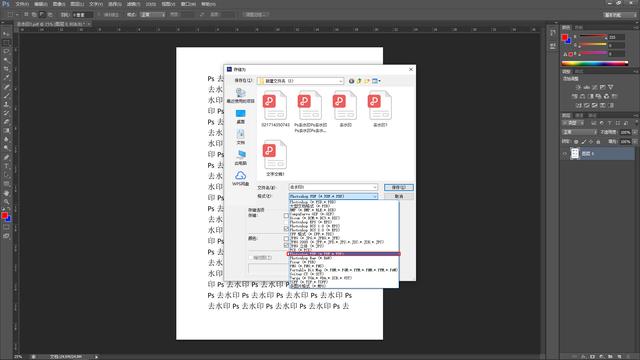The width and height of the screenshot is (640, 360).
Task: Click the 保存 (Save) button
Action: (399, 187)
